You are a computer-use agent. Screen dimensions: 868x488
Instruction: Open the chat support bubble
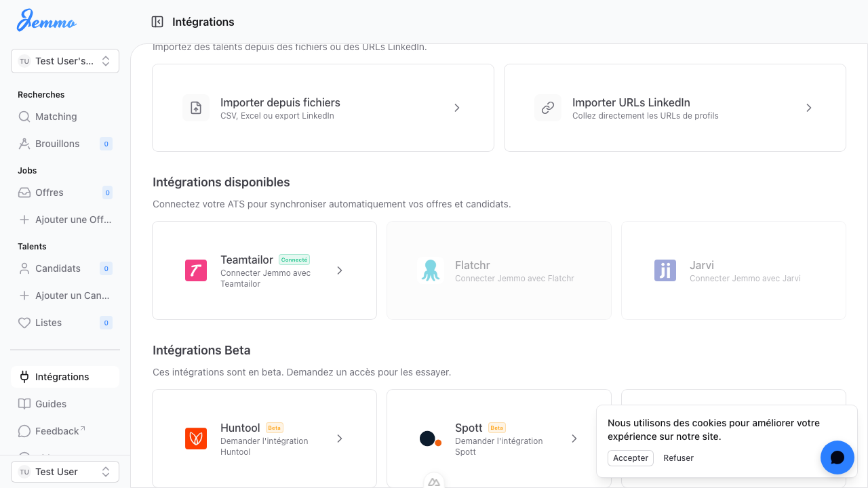point(837,457)
